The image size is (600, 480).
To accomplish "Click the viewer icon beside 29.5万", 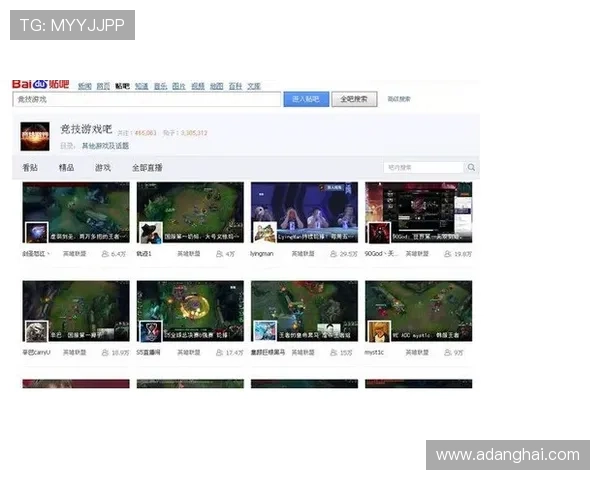I will [x=334, y=254].
